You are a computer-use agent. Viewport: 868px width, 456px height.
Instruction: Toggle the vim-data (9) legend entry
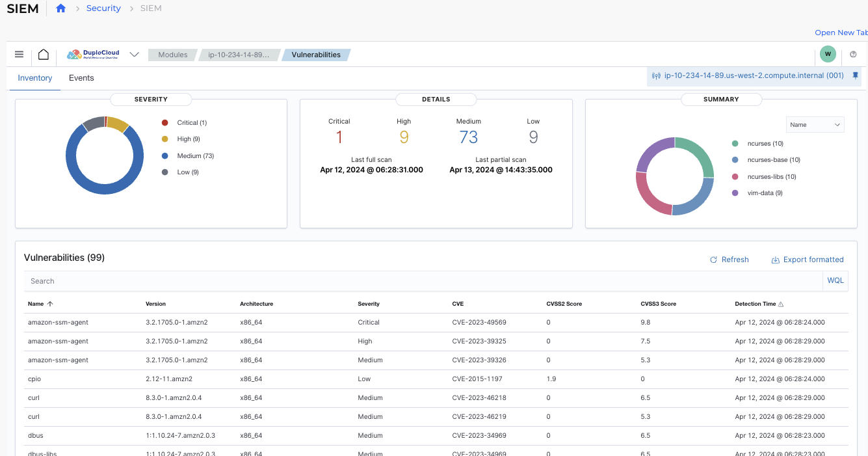757,193
